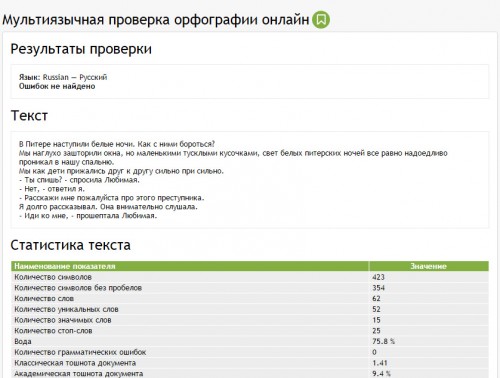Select the 'Количество символов' row label
The image size is (500, 378).
53,277
